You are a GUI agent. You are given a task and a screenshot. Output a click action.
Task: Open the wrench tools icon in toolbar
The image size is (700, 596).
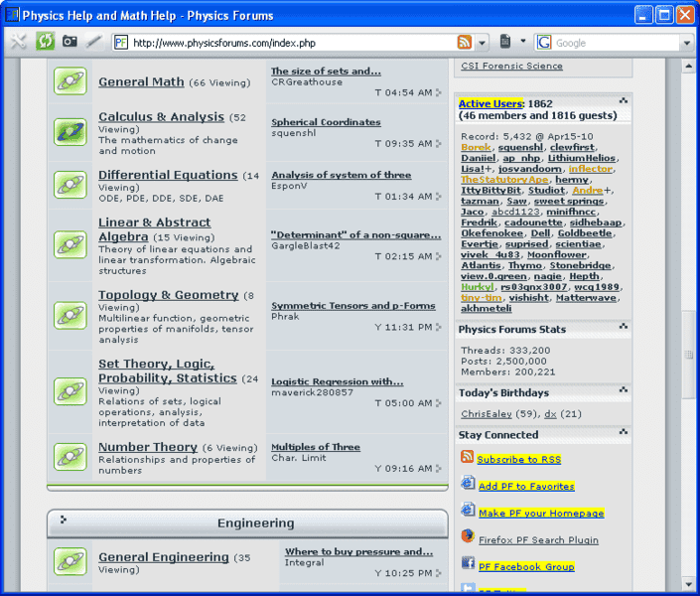(18, 42)
